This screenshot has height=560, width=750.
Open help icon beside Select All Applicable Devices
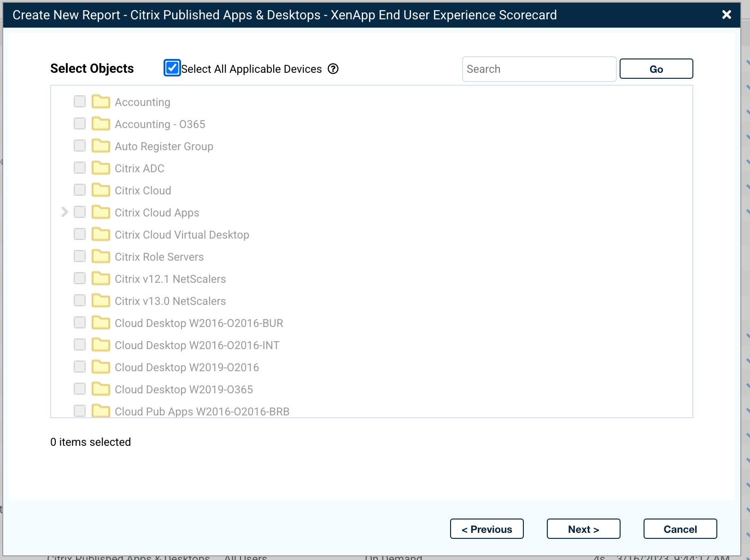(x=333, y=69)
